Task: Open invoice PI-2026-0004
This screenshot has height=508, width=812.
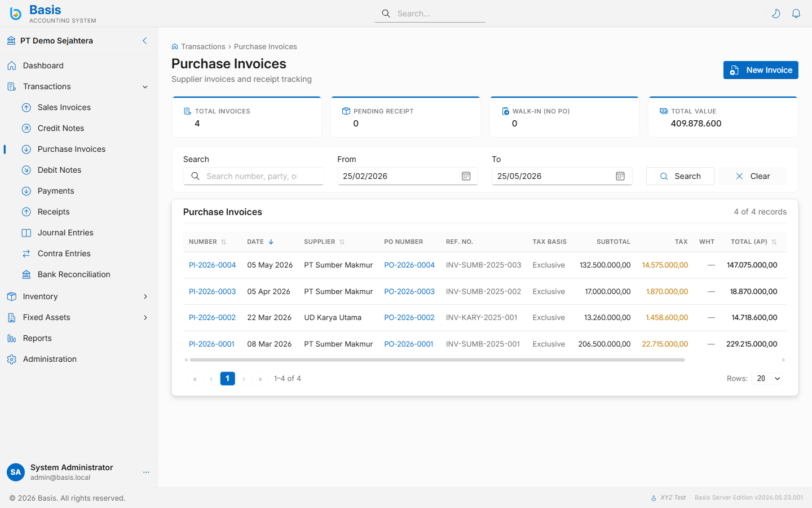Action: [212, 265]
